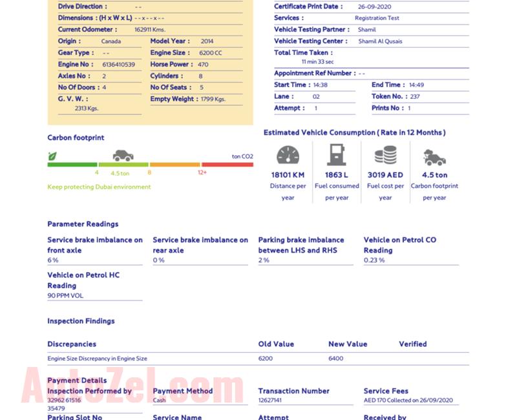Click the Engine Size Discrepancy row

click(97, 359)
